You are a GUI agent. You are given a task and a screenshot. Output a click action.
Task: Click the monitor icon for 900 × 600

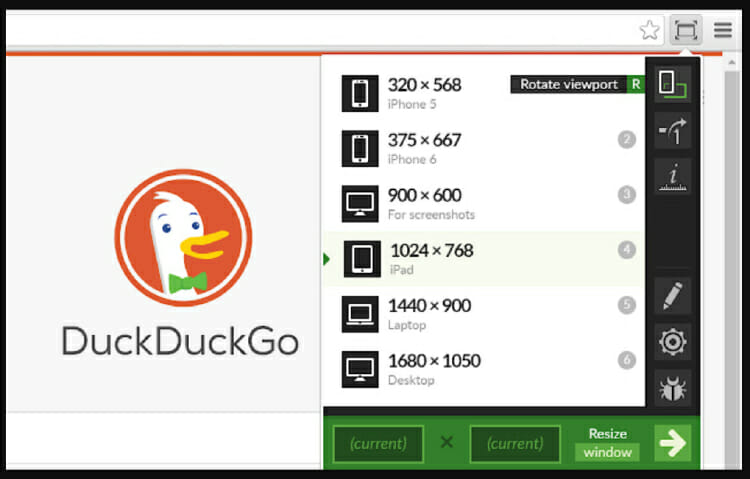pyautogui.click(x=360, y=204)
